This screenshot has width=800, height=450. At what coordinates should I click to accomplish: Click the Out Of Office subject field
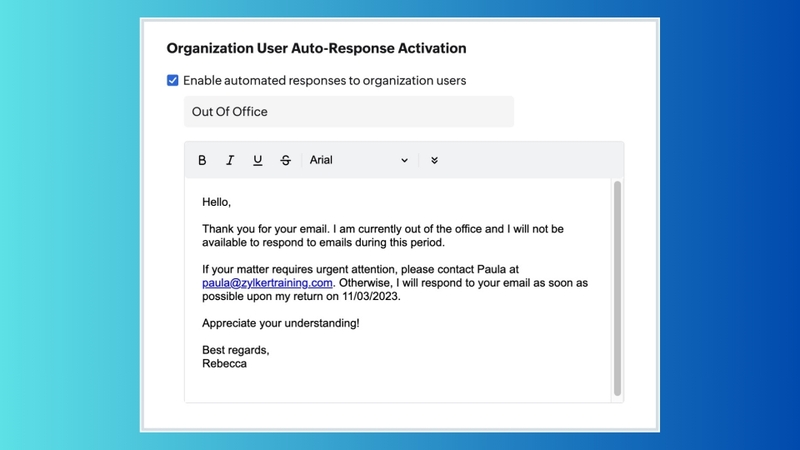348,112
